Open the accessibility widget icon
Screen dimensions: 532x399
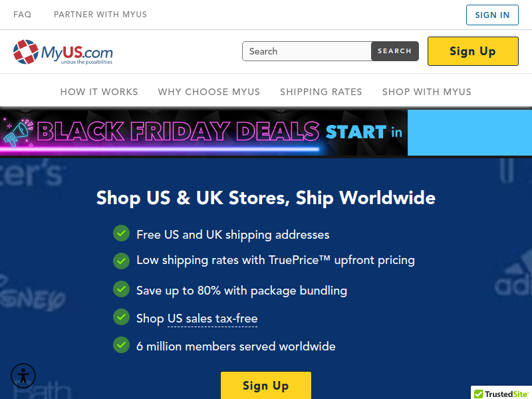23,376
